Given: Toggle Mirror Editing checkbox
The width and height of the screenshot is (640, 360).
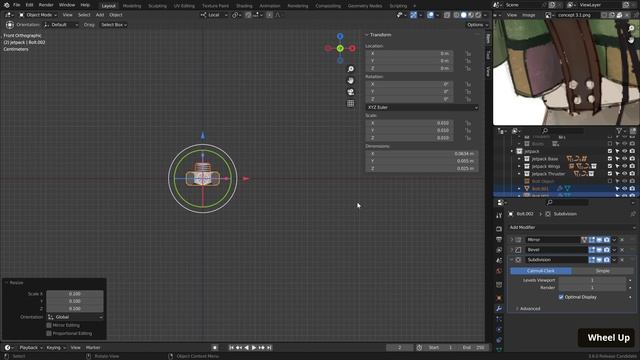Looking at the screenshot, I should coord(49,325).
